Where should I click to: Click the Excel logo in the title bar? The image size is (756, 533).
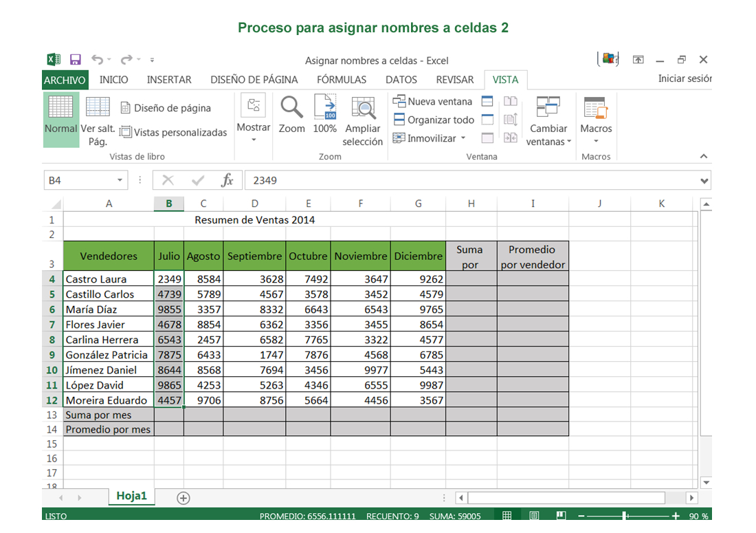(54, 59)
